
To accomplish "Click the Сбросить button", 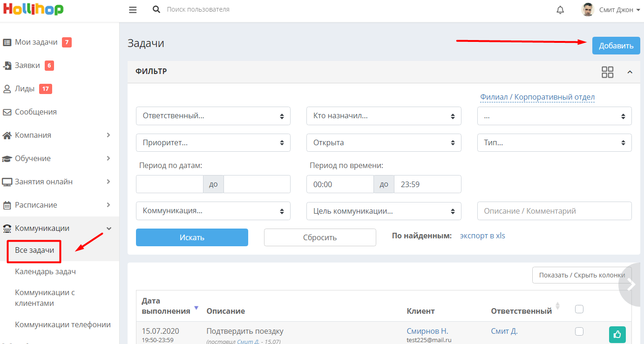I will (320, 237).
